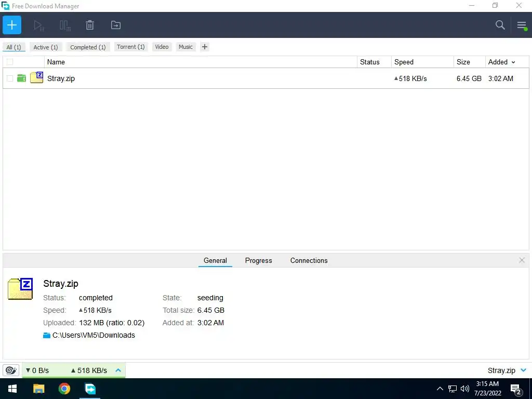Click upload speed 518 KB/s in list row
Screen dimensions: 532x399
coord(410,78)
